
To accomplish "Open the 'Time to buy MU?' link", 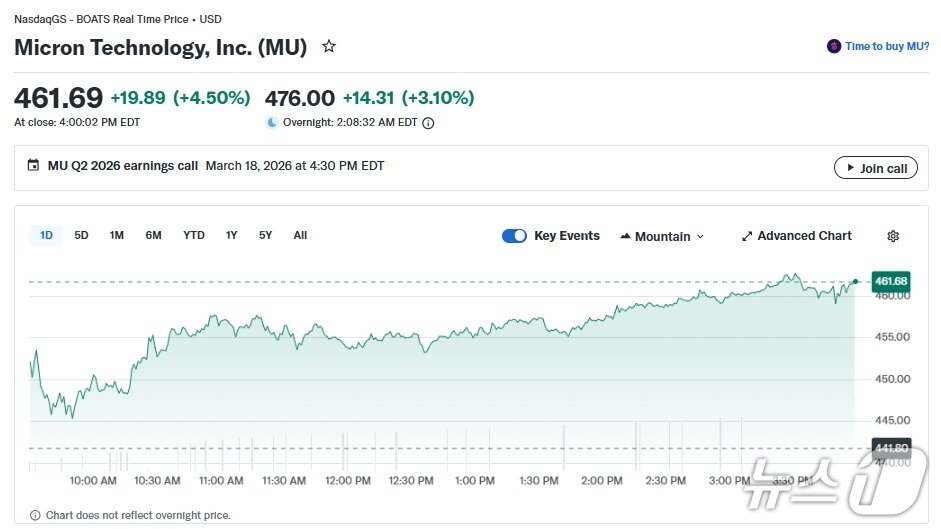I will (887, 46).
